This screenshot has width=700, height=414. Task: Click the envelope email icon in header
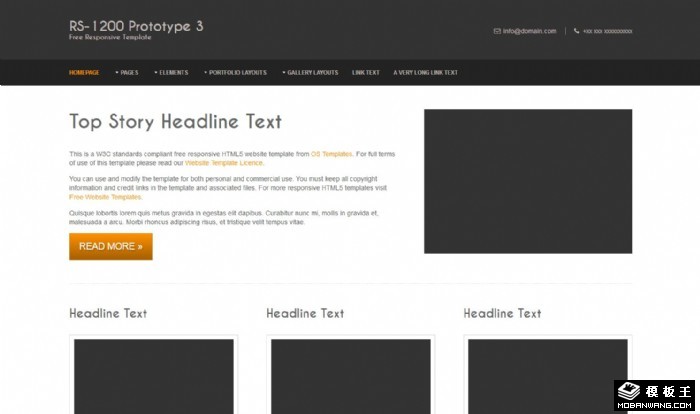coord(497,31)
